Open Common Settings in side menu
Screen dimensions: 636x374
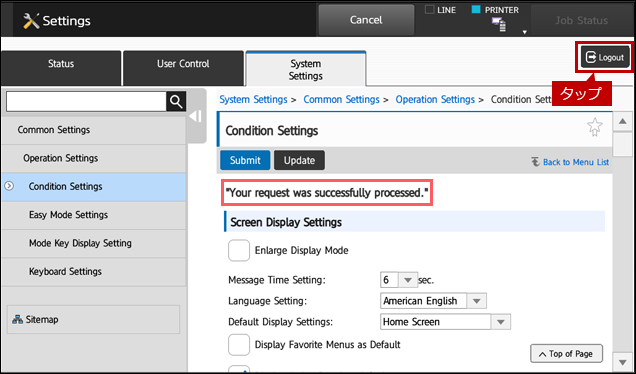point(94,130)
